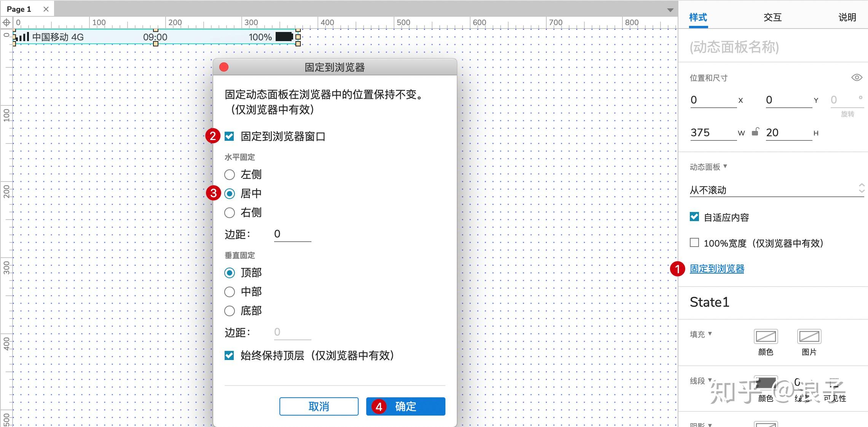Switch to the 交互 tab
Screen dimensions: 868x427
[x=772, y=17]
